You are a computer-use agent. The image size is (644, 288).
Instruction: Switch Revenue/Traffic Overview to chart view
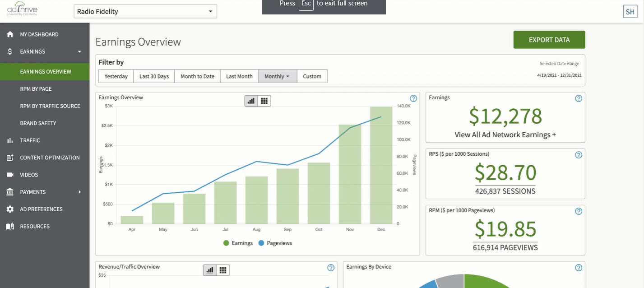click(210, 270)
